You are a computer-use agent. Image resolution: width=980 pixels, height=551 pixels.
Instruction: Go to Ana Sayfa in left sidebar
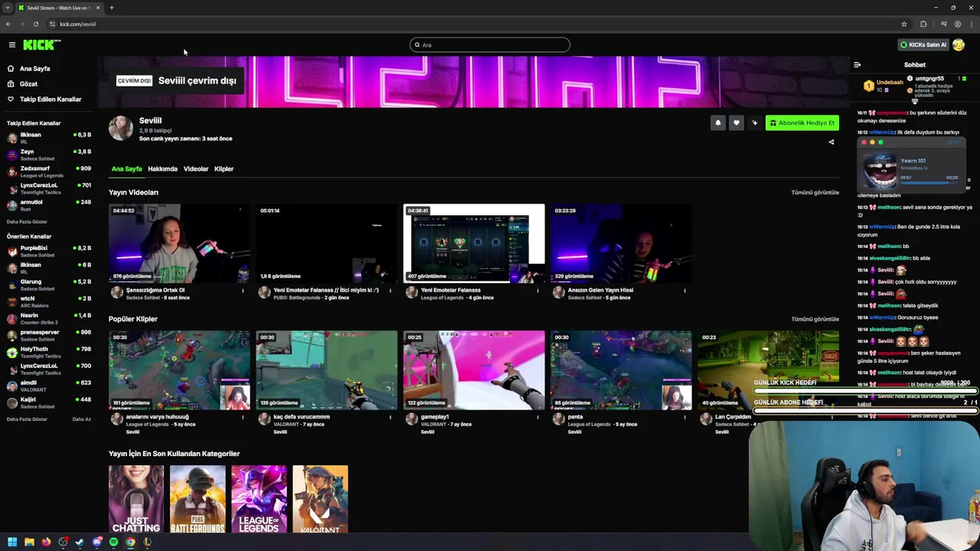coord(34,69)
